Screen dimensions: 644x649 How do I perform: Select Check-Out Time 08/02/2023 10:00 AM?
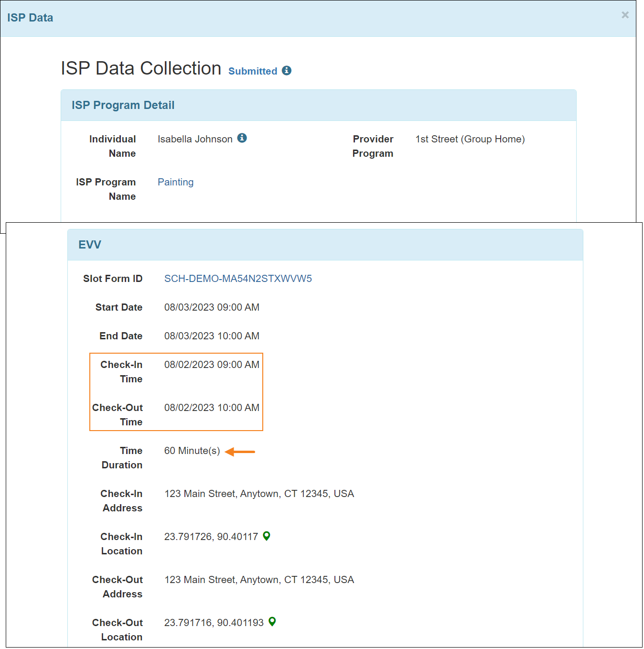click(212, 408)
